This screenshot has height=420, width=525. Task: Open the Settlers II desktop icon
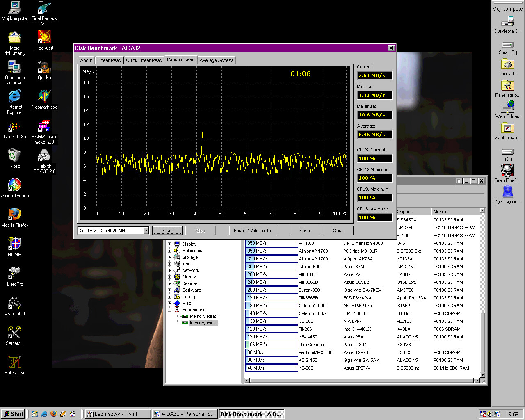click(x=15, y=335)
